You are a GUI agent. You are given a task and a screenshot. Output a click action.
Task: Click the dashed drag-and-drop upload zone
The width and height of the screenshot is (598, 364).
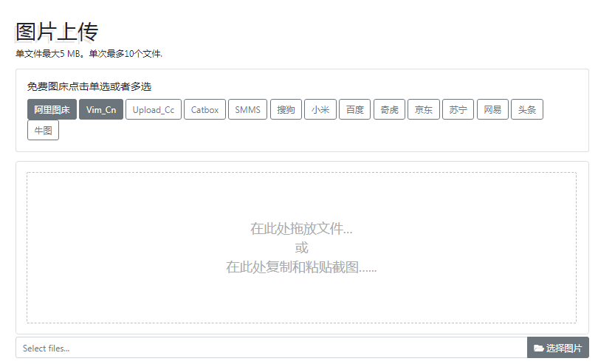coord(301,295)
